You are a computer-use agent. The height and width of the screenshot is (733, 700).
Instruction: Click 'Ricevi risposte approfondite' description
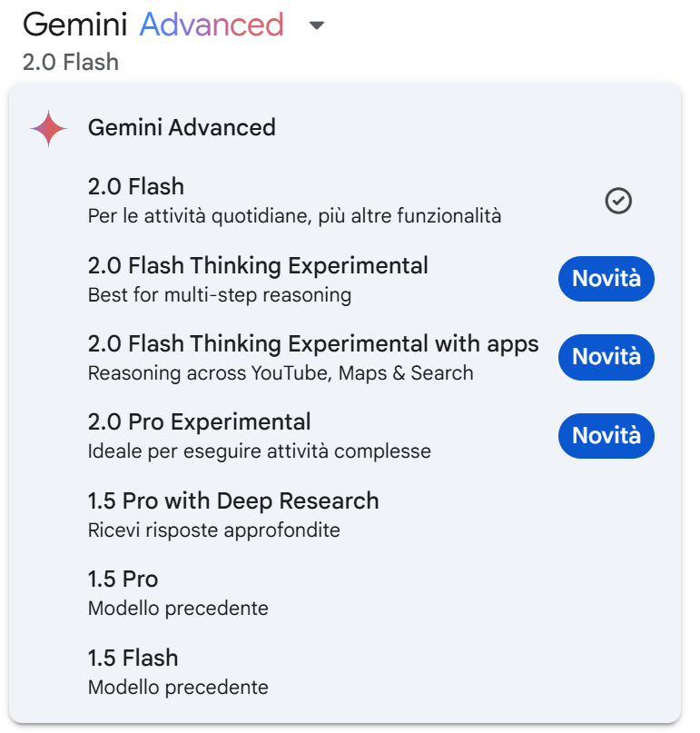[x=214, y=530]
